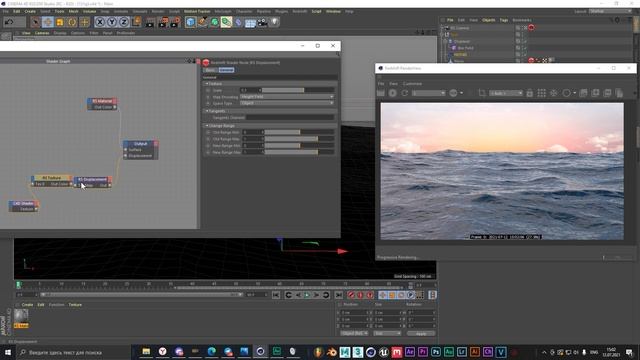This screenshot has height=360, width=640.
Task: Select the Live Selection arrow tool
Action: tap(35, 22)
